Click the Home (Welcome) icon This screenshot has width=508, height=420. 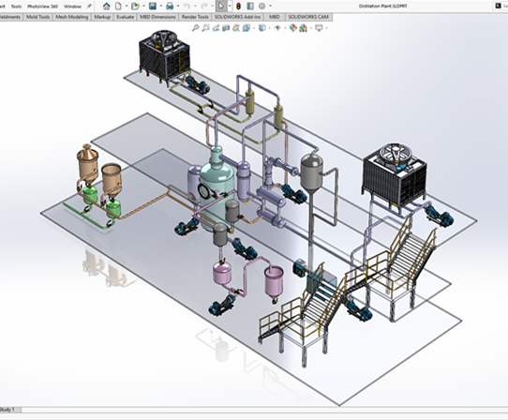106,6
